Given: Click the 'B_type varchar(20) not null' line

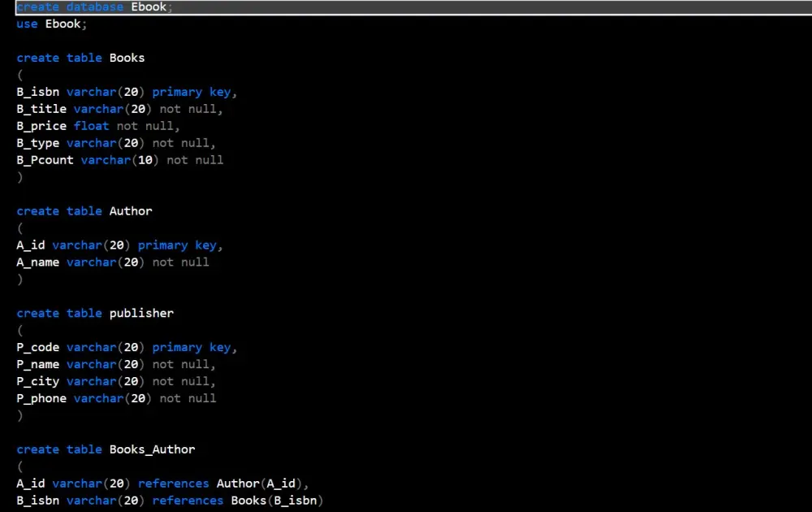Looking at the screenshot, I should pos(116,143).
